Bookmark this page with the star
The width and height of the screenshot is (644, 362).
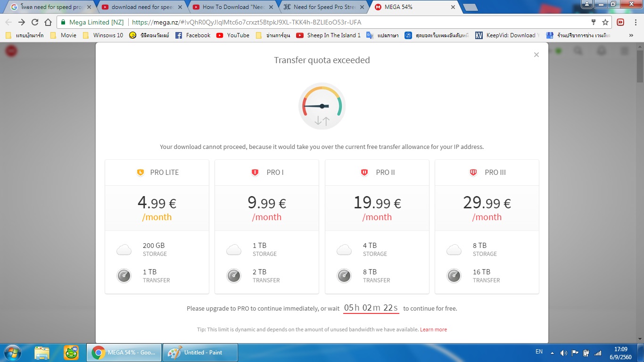pyautogui.click(x=605, y=22)
